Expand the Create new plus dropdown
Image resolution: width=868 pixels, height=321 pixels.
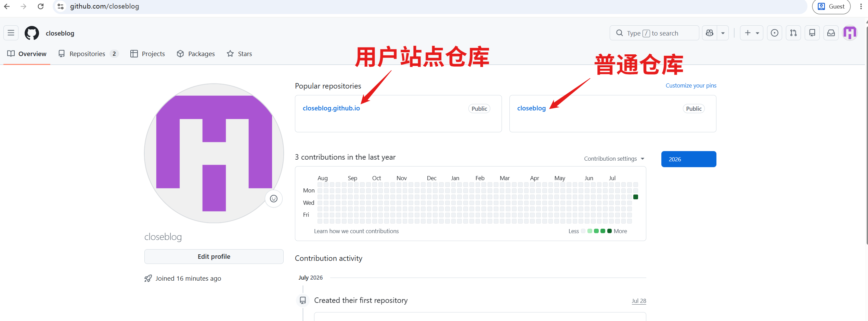[x=752, y=33]
